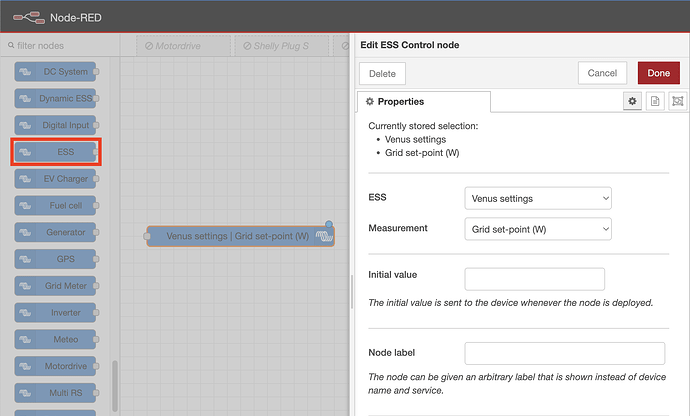The height and width of the screenshot is (416, 690).
Task: Switch to the Shelly Plug S tab
Action: (274, 46)
